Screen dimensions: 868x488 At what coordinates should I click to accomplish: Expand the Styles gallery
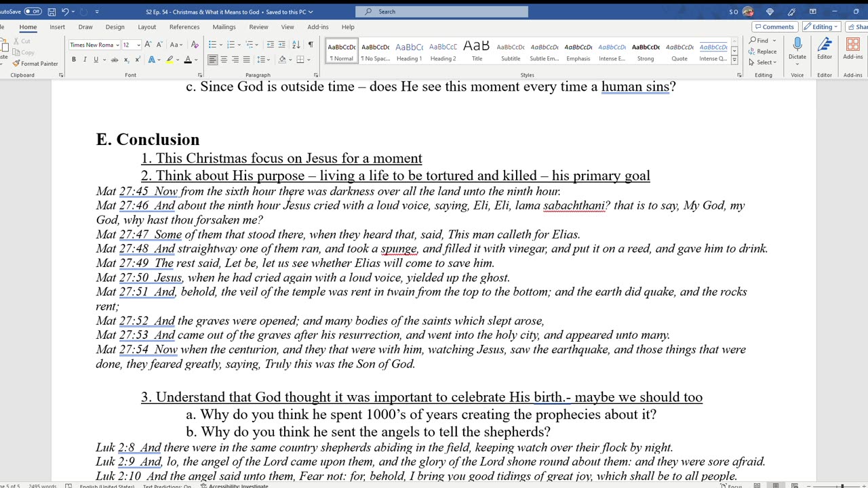(734, 60)
